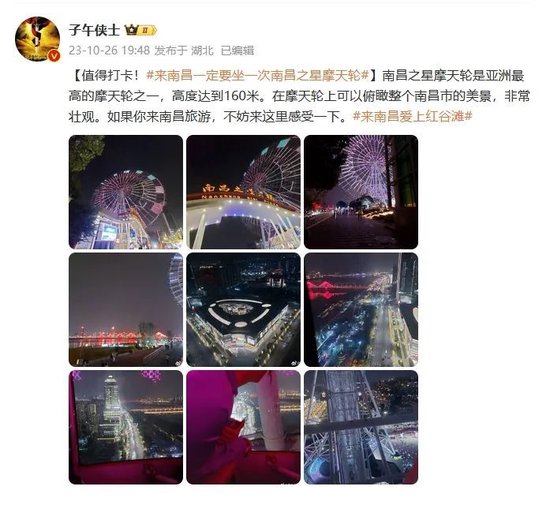The width and height of the screenshot is (550, 505).
Task: Open the bottom-left photo of the illuminated skyscraper
Action: (126, 427)
